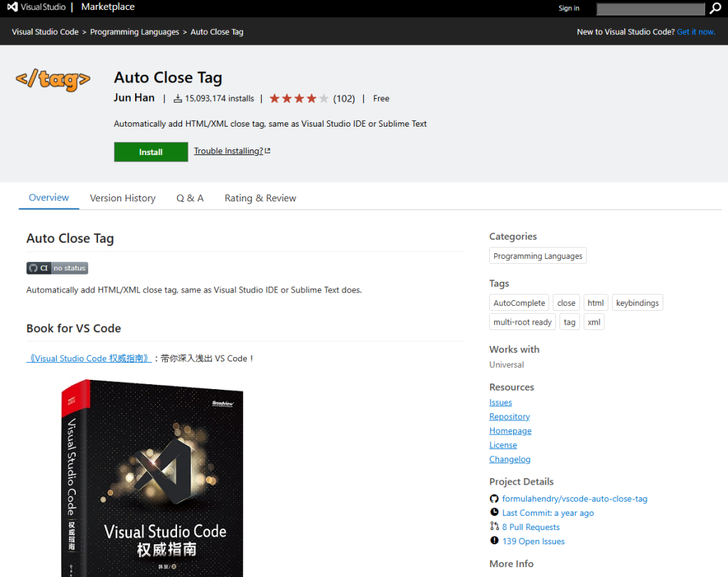This screenshot has height=577, width=728.
Task: Open the Q & A tab
Action: [x=190, y=198]
